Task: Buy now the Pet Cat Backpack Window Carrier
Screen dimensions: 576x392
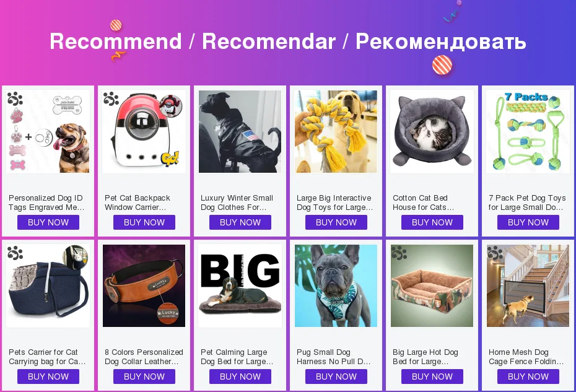Action: [144, 222]
